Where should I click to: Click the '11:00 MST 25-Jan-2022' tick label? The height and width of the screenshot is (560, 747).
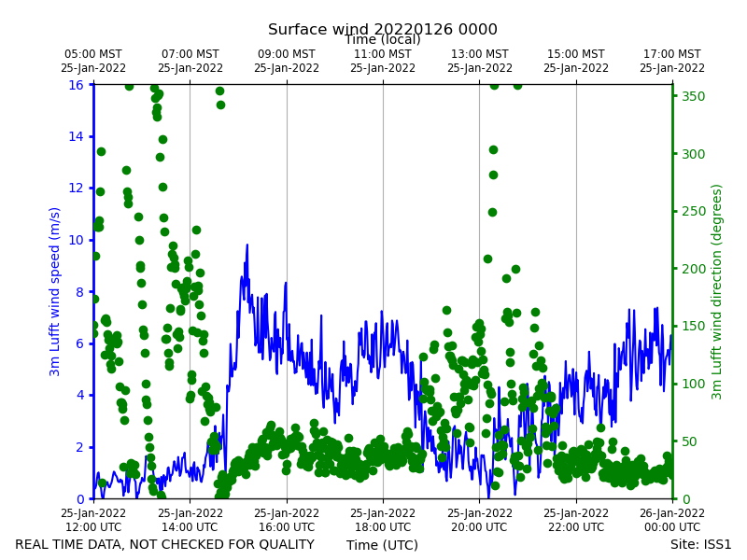coord(383,61)
